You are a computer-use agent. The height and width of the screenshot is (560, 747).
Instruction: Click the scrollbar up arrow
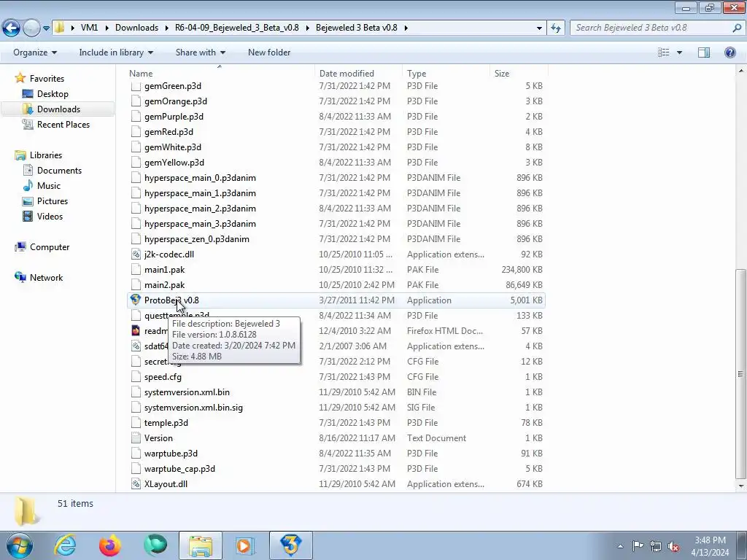(741, 71)
